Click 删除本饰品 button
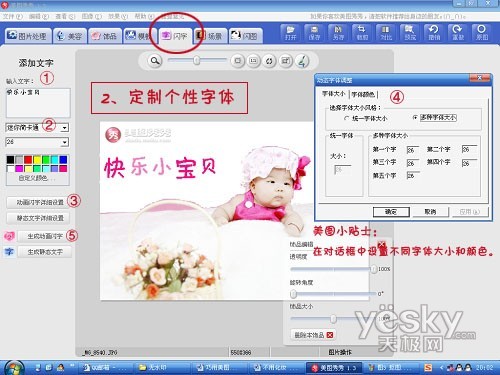The height and width of the screenshot is (375, 500). pos(313,335)
